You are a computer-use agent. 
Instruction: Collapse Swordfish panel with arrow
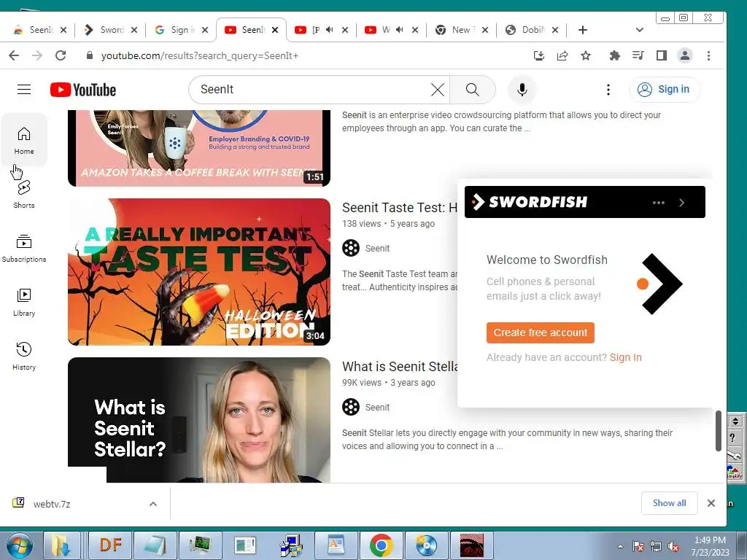pyautogui.click(x=682, y=203)
